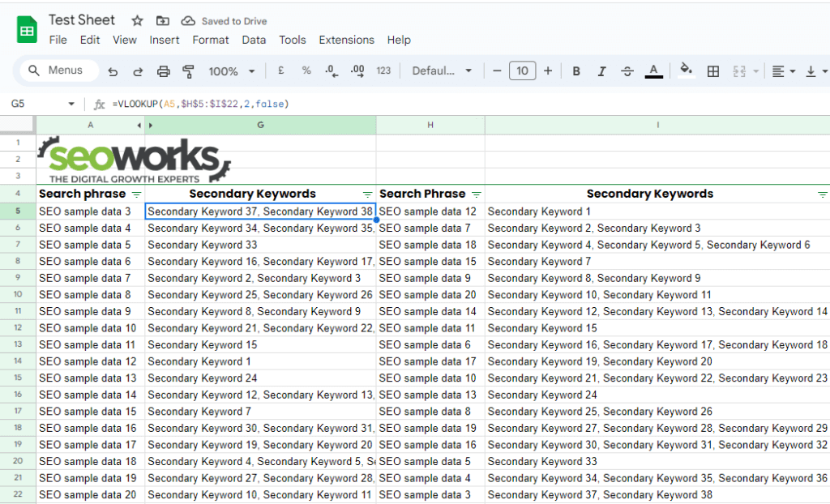Viewport: 830px width, 504px height.
Task: Open the Tools menu
Action: 292,40
